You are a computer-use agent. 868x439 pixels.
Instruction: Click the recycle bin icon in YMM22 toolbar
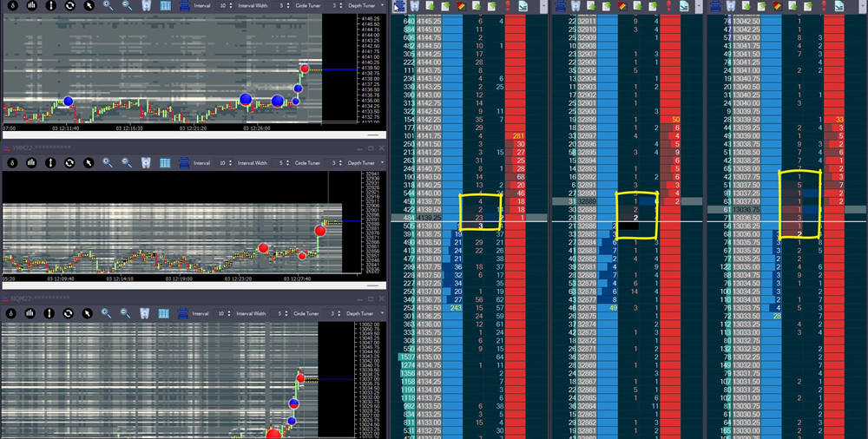pyautogui.click(x=146, y=163)
